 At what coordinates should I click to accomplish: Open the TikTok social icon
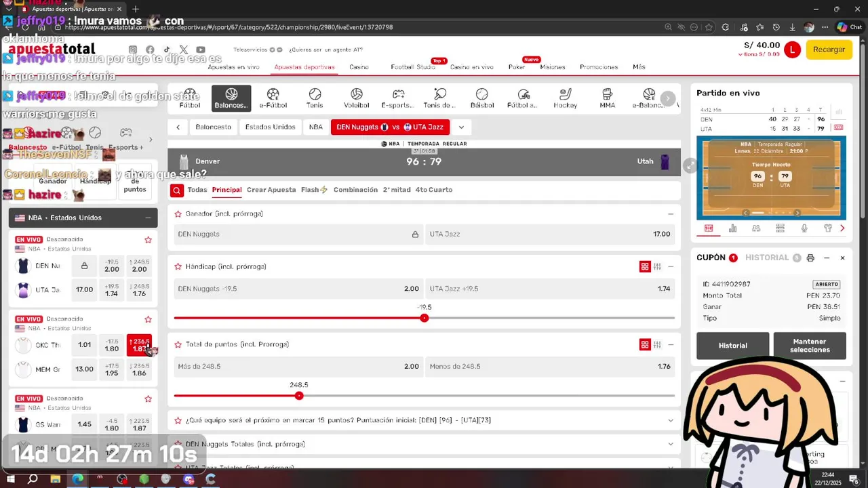click(167, 49)
